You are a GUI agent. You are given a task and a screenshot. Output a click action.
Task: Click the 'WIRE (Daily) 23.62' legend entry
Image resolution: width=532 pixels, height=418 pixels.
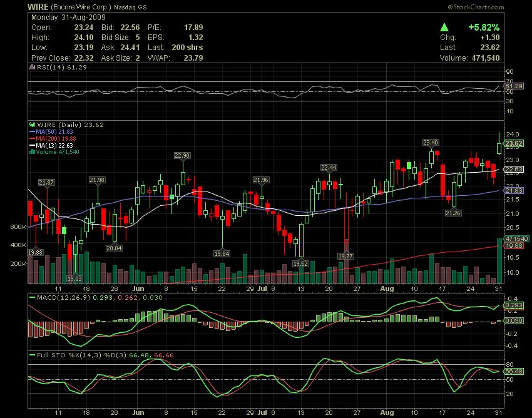point(70,125)
